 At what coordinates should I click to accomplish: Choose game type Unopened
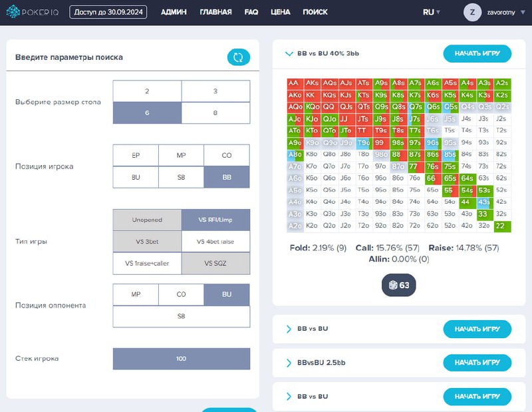[147, 220]
